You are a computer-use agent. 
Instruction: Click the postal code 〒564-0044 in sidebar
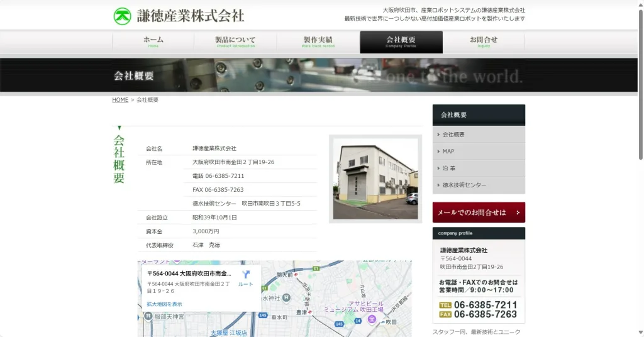tap(456, 258)
